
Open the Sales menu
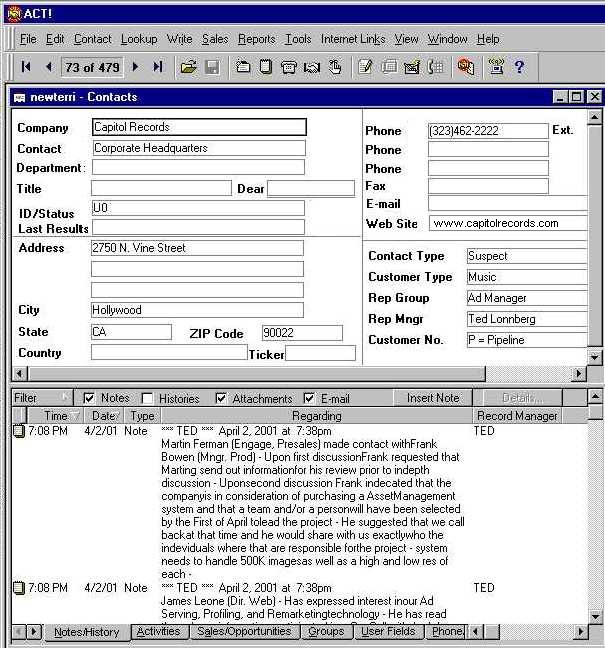215,39
